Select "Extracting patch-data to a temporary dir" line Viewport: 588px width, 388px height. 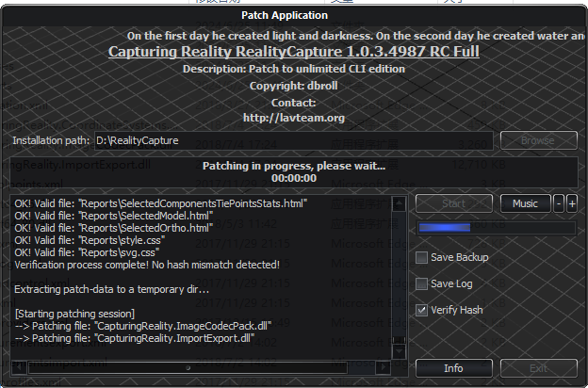111,289
